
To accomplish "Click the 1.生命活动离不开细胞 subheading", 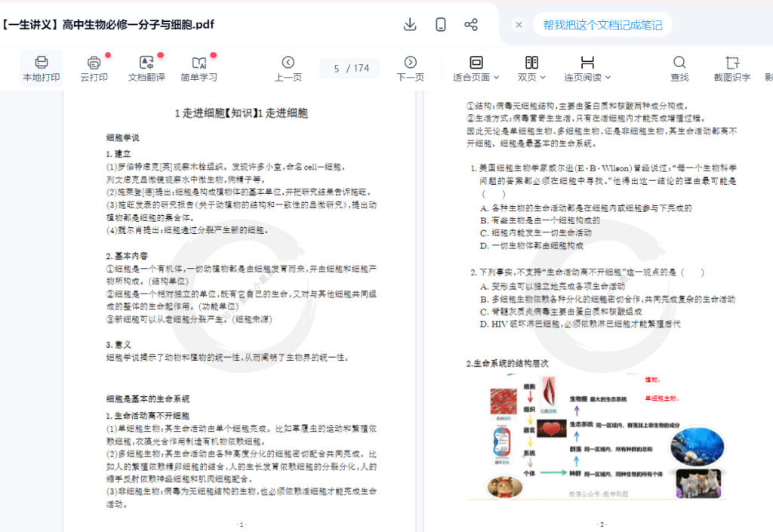I will [x=148, y=416].
